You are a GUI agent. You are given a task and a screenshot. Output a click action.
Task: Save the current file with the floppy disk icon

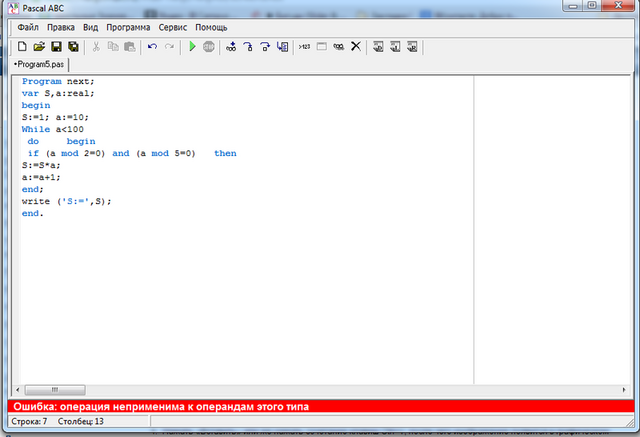(56, 47)
